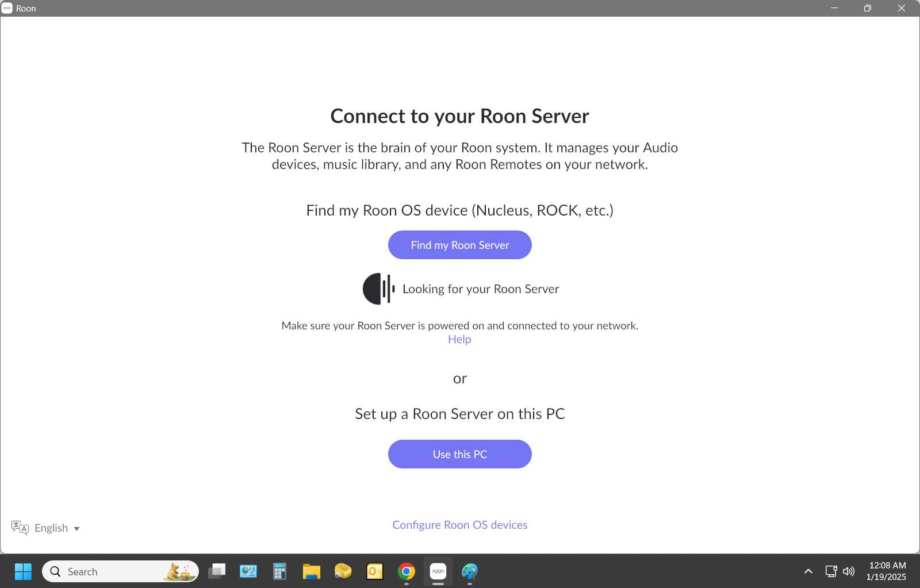This screenshot has width=920, height=588.
Task: Open the Calculator app in taskbar
Action: [x=279, y=571]
